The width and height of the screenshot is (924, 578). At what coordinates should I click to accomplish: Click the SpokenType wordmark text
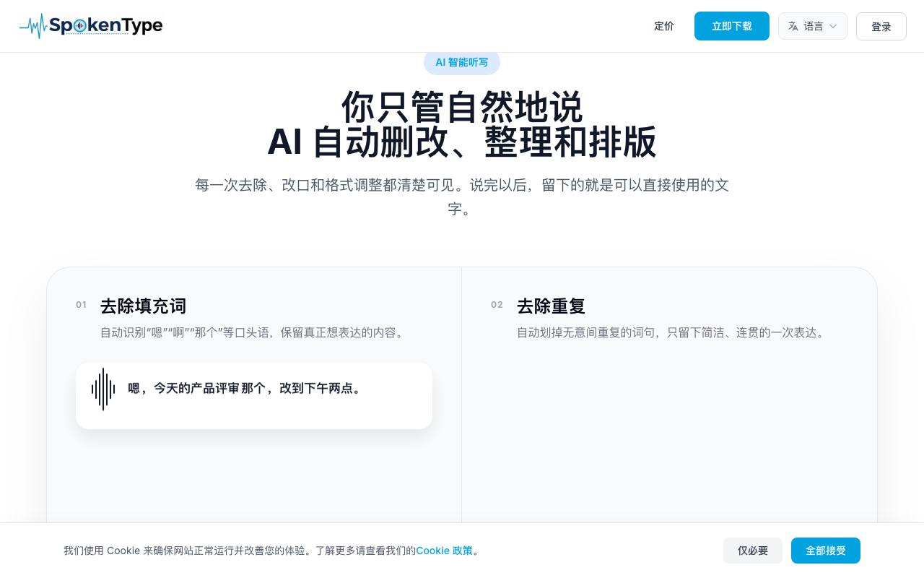point(106,26)
